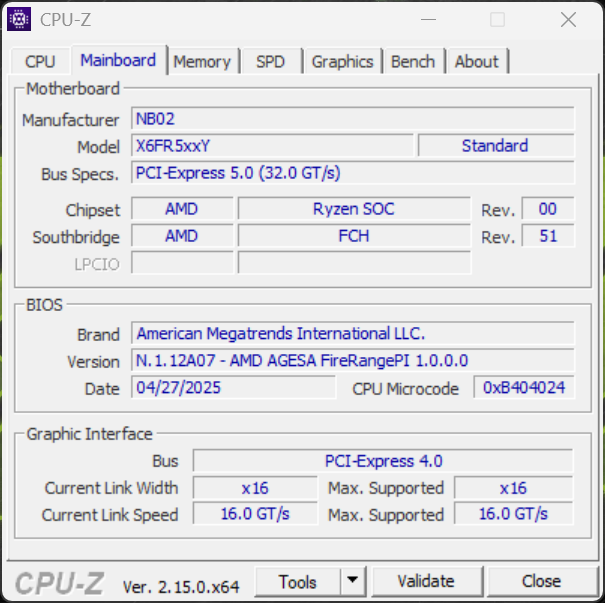Go to the SPD tab

click(270, 61)
